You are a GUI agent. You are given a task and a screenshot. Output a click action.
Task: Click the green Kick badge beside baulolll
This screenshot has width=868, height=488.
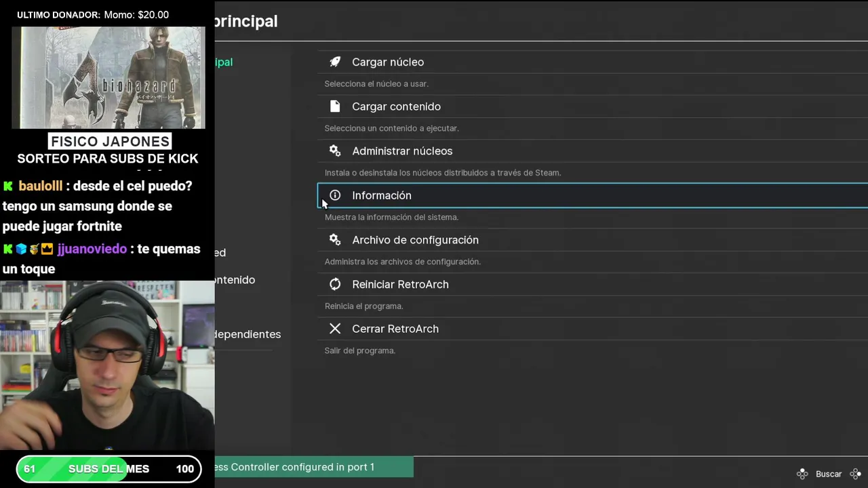click(x=8, y=186)
